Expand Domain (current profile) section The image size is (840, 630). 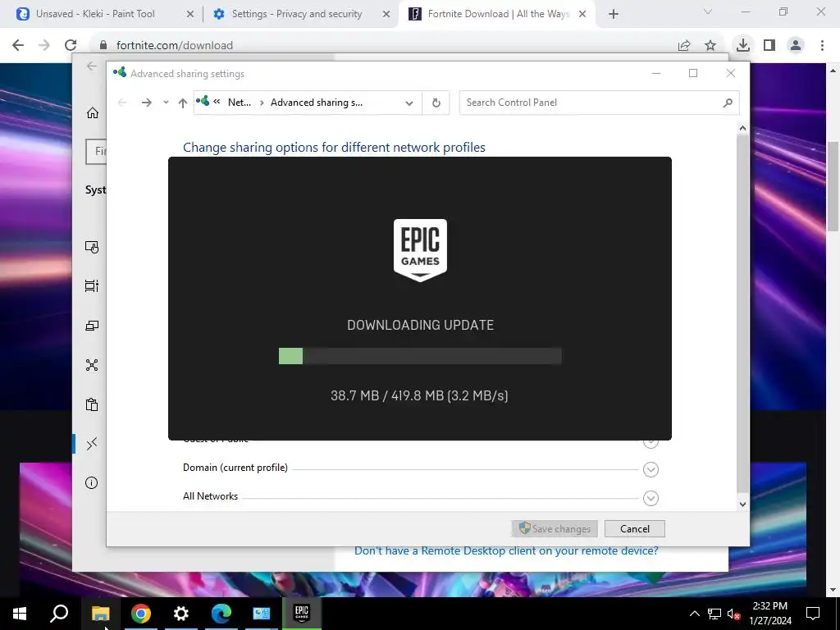[651, 469]
